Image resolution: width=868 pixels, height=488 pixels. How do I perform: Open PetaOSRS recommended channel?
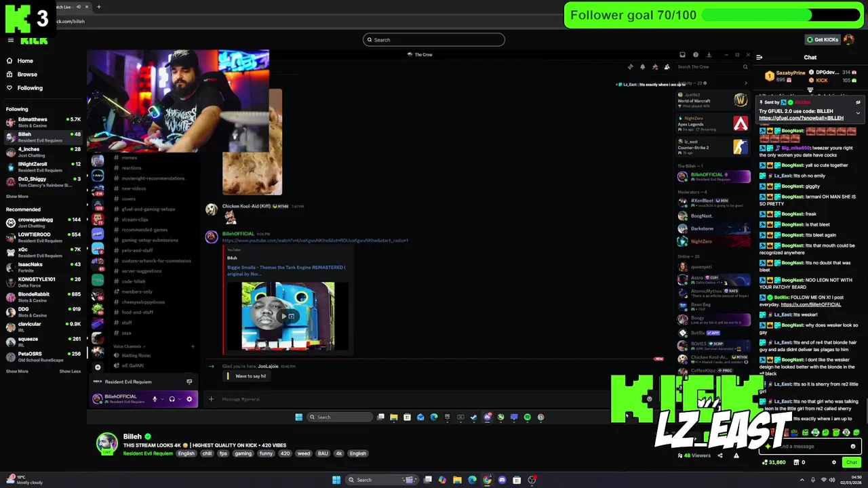pyautogui.click(x=42, y=357)
